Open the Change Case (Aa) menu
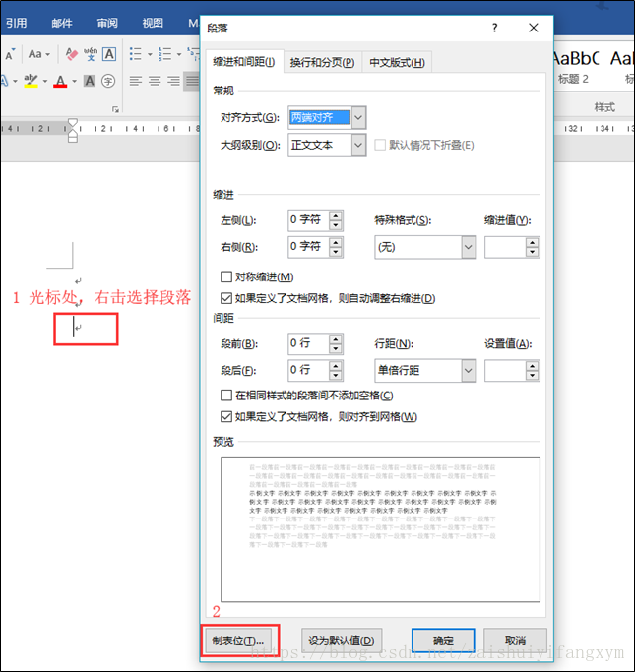The height and width of the screenshot is (672, 635). [x=38, y=54]
